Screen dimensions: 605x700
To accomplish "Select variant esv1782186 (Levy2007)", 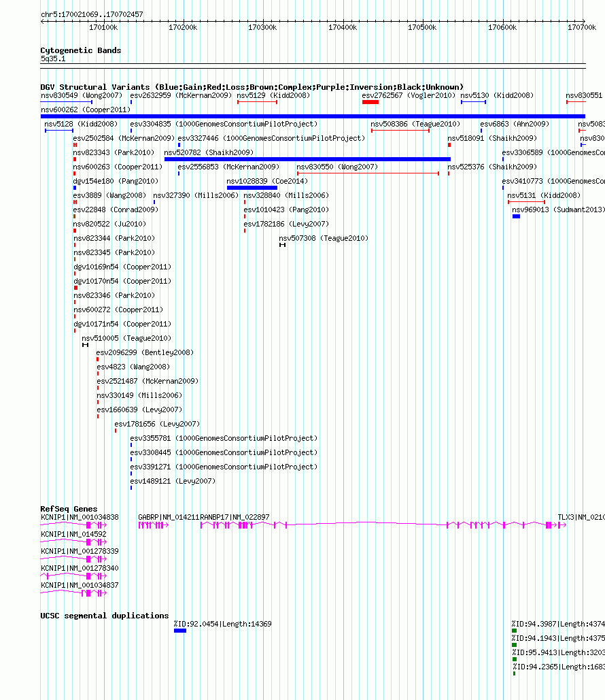I will [286, 224].
